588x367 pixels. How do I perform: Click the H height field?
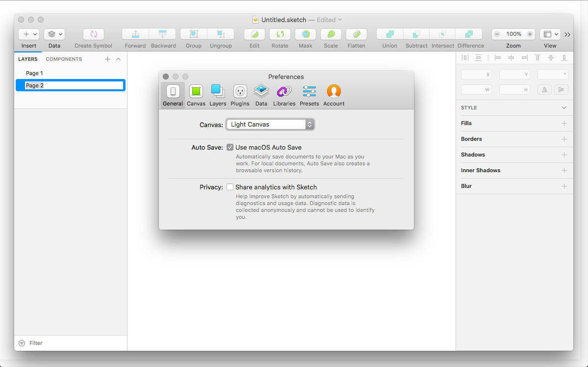[514, 90]
